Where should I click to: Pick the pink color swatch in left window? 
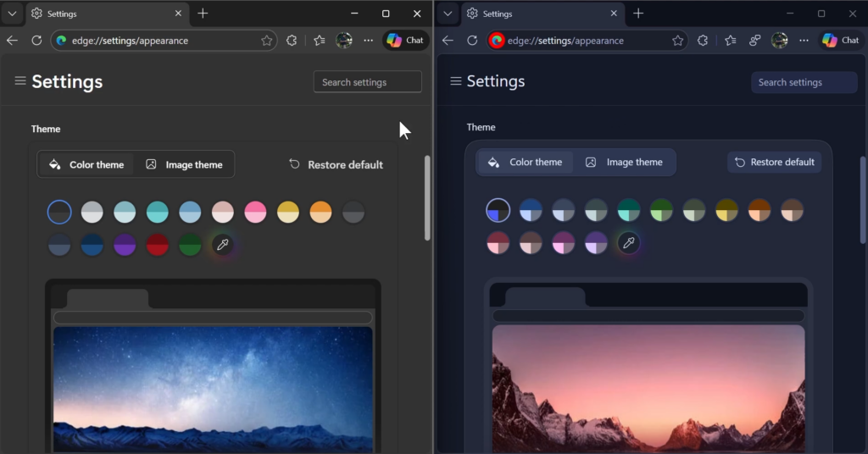coord(256,212)
